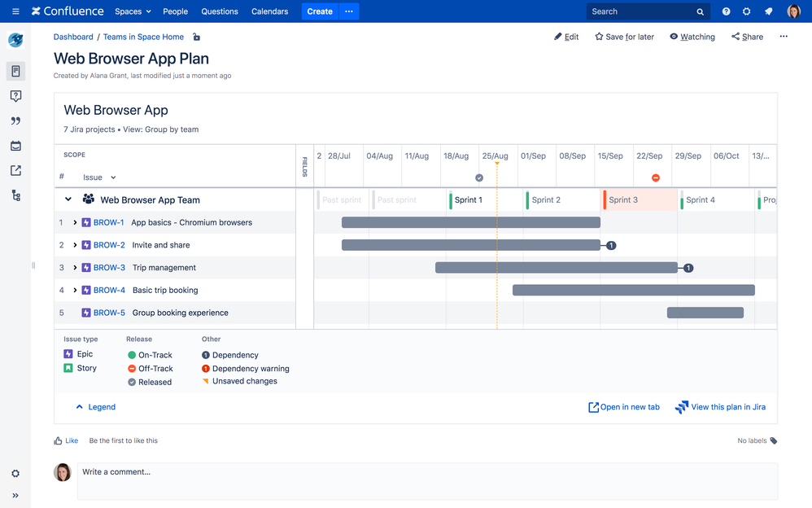Collapse the Legend section
Viewport: 812px width, 508px height.
[x=96, y=407]
